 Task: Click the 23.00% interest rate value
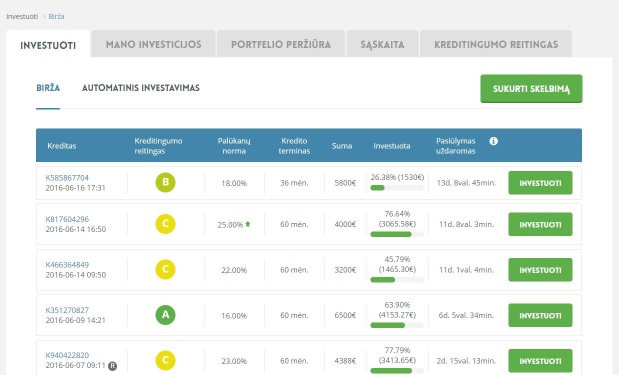(x=234, y=361)
